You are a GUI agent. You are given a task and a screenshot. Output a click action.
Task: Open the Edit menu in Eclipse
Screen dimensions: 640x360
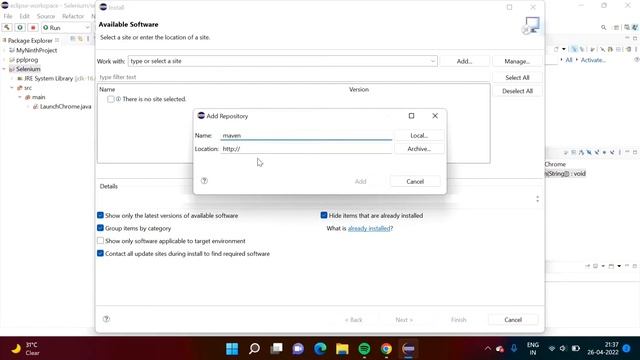(24, 16)
